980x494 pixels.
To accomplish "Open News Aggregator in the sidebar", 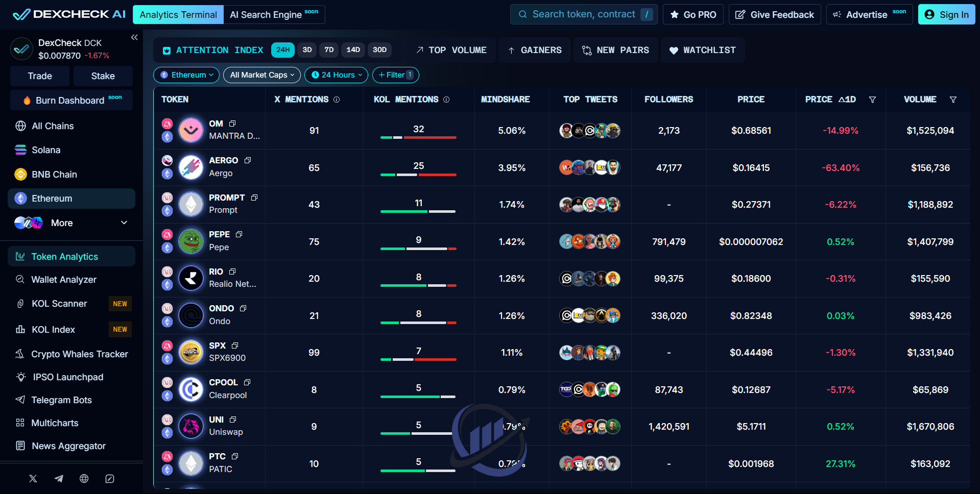I will pyautogui.click(x=71, y=446).
